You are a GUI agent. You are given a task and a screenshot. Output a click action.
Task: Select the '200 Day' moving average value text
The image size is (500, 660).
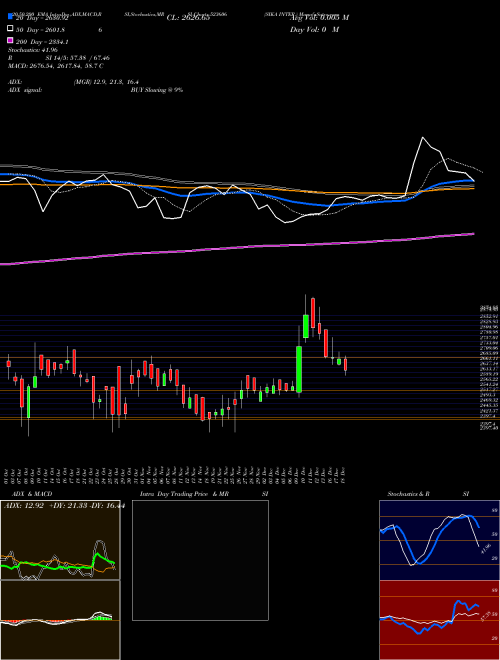42,42
